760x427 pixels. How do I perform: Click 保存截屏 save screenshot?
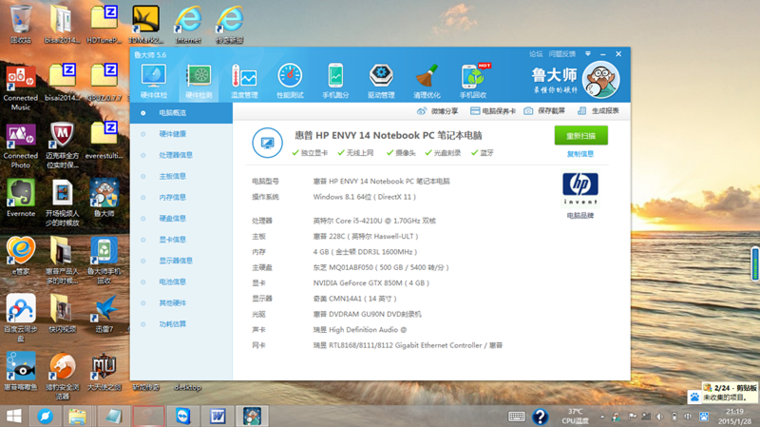(544, 111)
